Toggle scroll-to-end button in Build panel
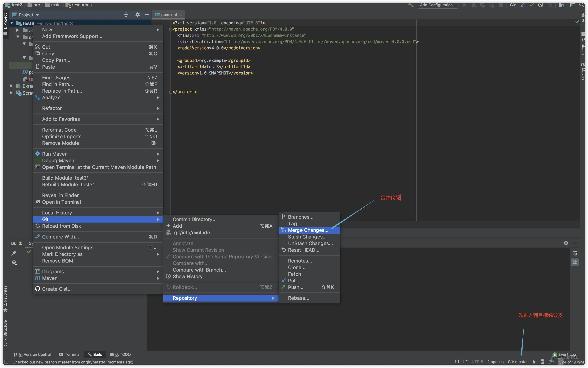The image size is (588, 368). click(575, 262)
